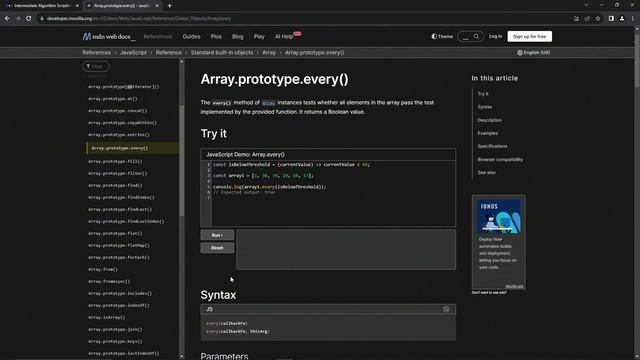Open the Theme switcher
Image resolution: width=640 pixels, height=360 pixels.
(442, 36)
